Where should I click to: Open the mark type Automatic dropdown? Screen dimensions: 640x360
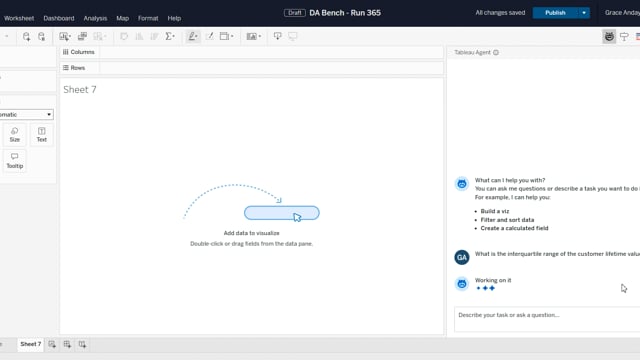click(x=26, y=115)
